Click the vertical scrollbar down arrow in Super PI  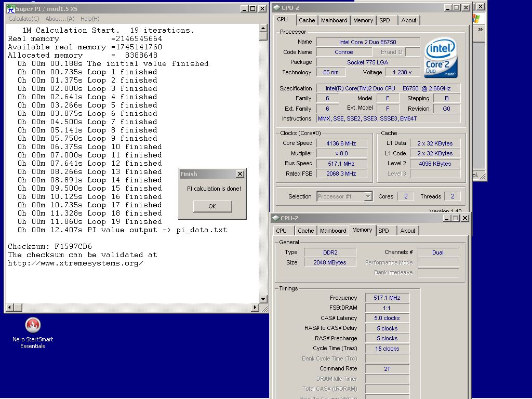click(263, 299)
